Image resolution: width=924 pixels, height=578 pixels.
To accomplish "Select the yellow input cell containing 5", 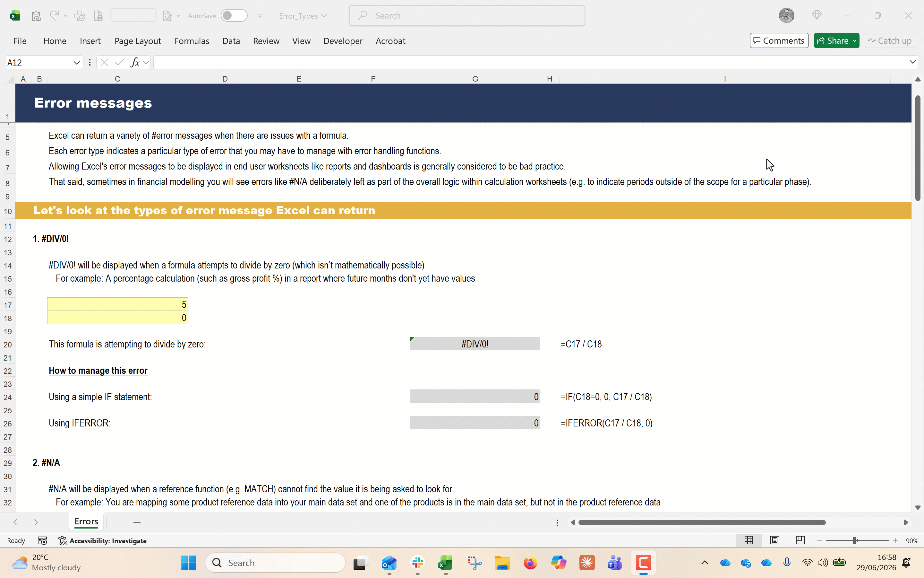I will (x=118, y=304).
